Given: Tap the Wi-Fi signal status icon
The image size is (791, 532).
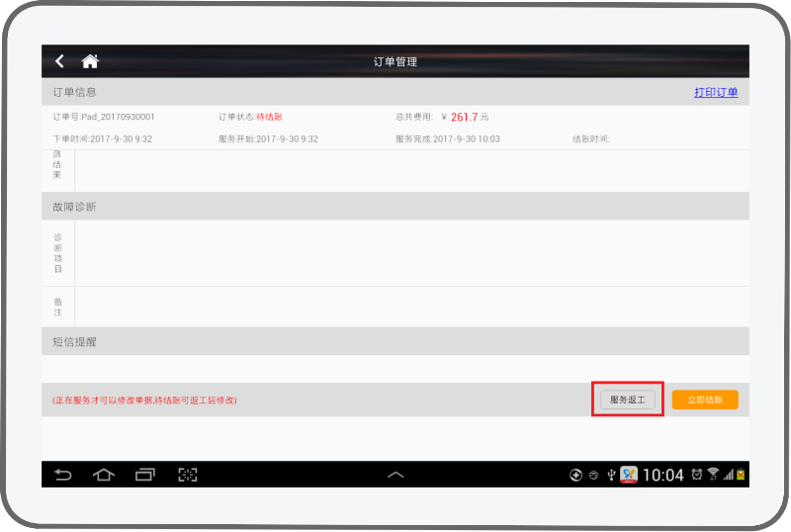Looking at the screenshot, I should pyautogui.click(x=713, y=475).
